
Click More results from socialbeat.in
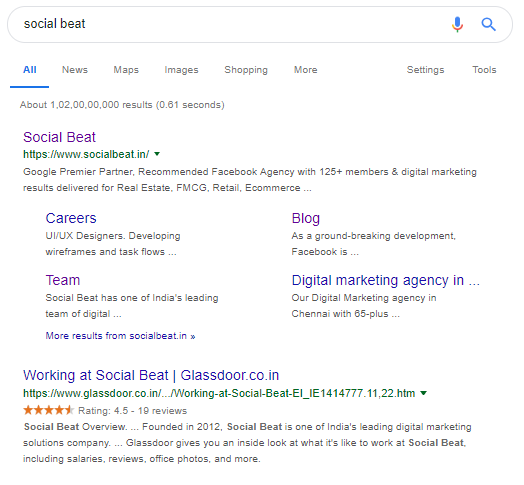(120, 336)
